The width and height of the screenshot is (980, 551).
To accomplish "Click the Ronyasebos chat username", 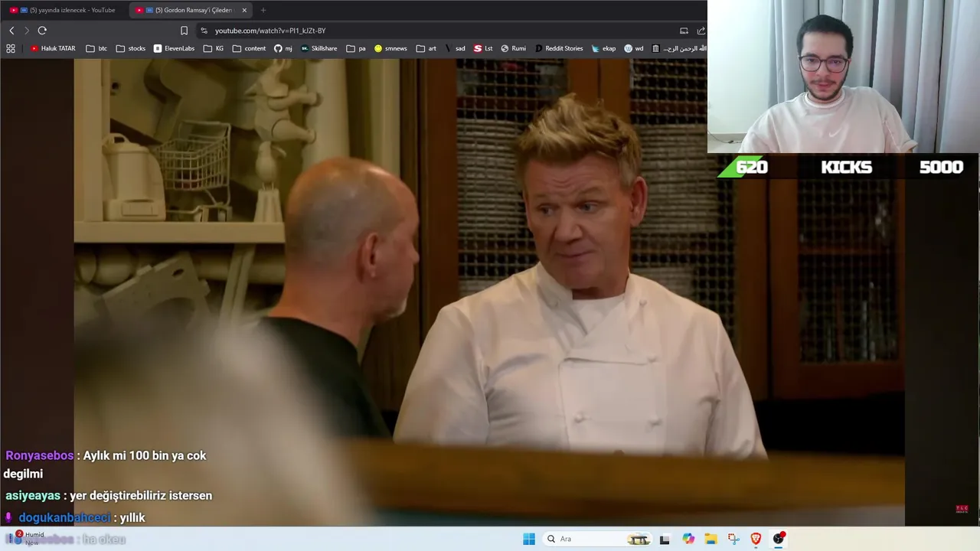I will click(39, 455).
